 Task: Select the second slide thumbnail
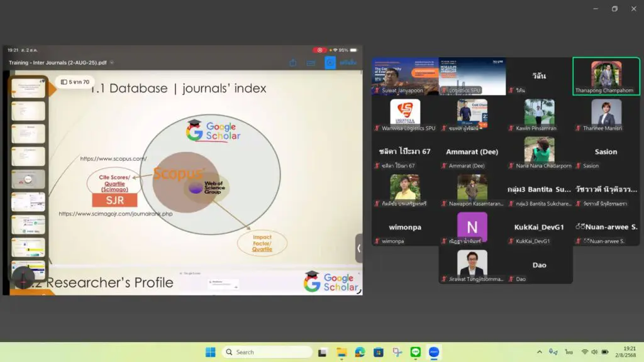[x=28, y=111]
